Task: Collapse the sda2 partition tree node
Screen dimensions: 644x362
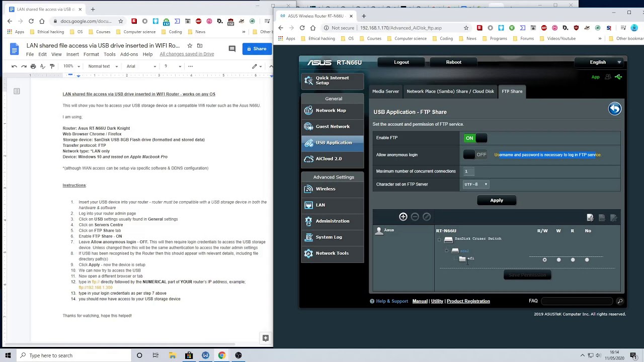Action: pos(446,250)
